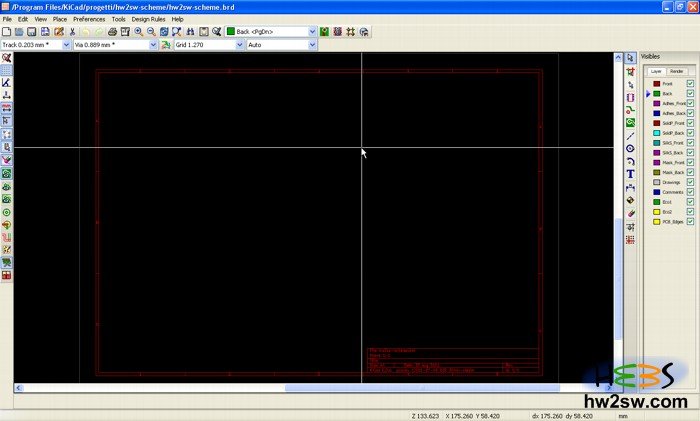Click the Design rules check icon
Viewport: 700px width, 421px height.
coord(217,32)
